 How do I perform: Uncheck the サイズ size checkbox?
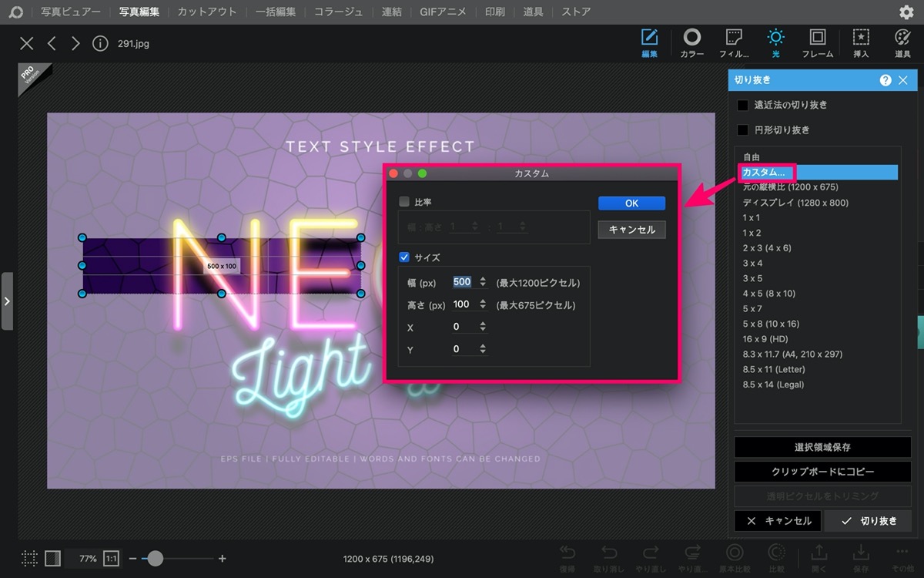coord(404,257)
